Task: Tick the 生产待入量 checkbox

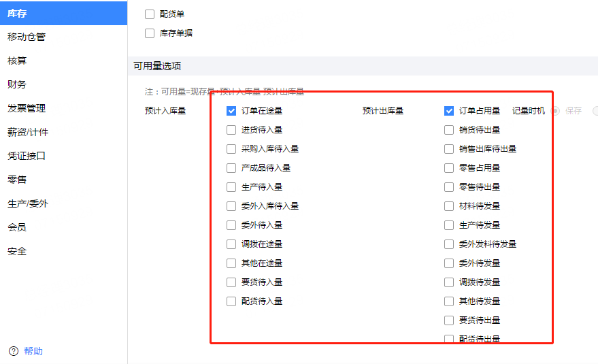Action: click(x=231, y=187)
